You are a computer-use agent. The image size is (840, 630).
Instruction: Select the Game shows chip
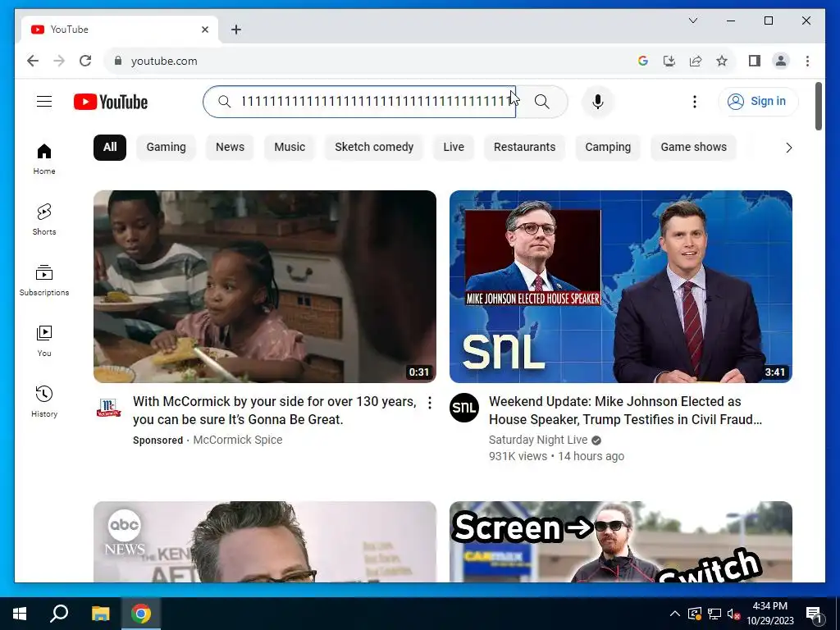click(x=694, y=148)
